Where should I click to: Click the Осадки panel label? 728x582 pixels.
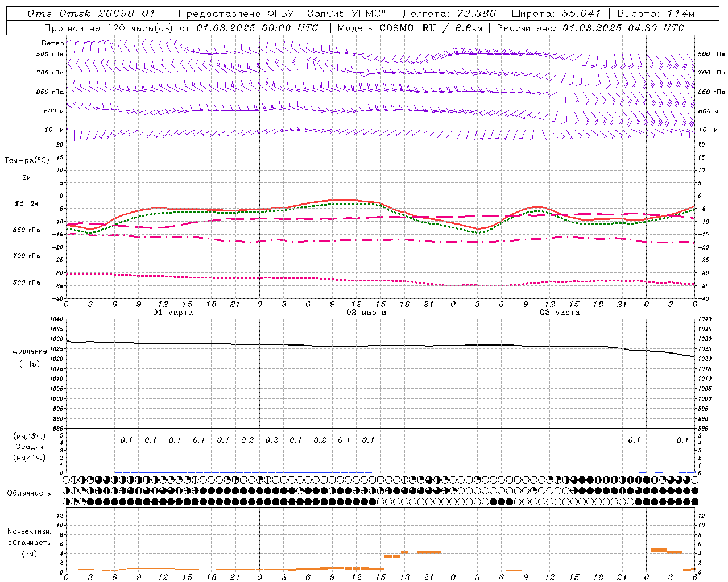(x=29, y=447)
